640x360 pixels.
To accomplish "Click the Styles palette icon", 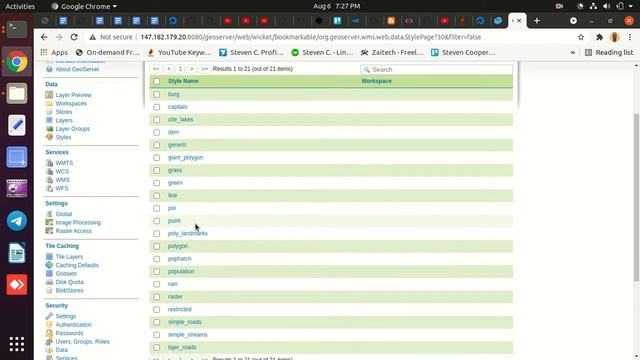I will click(49, 137).
